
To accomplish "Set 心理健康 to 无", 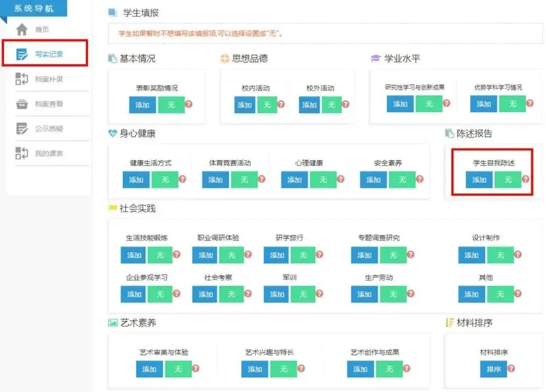I will (323, 180).
